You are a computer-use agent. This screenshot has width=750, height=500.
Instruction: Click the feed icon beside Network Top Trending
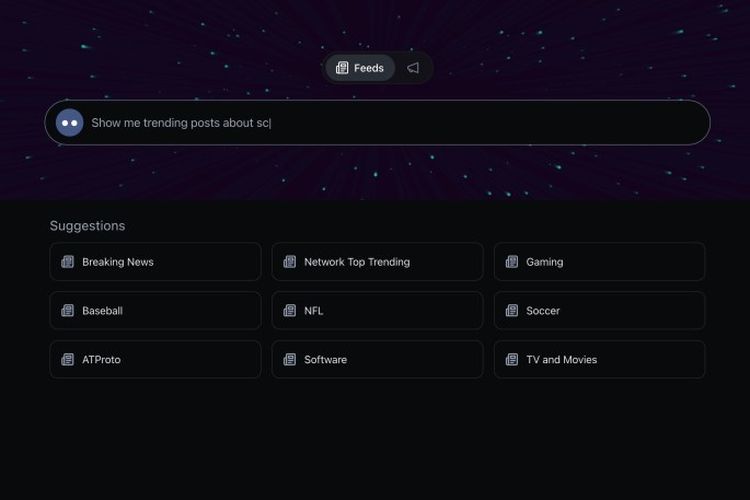pos(290,262)
